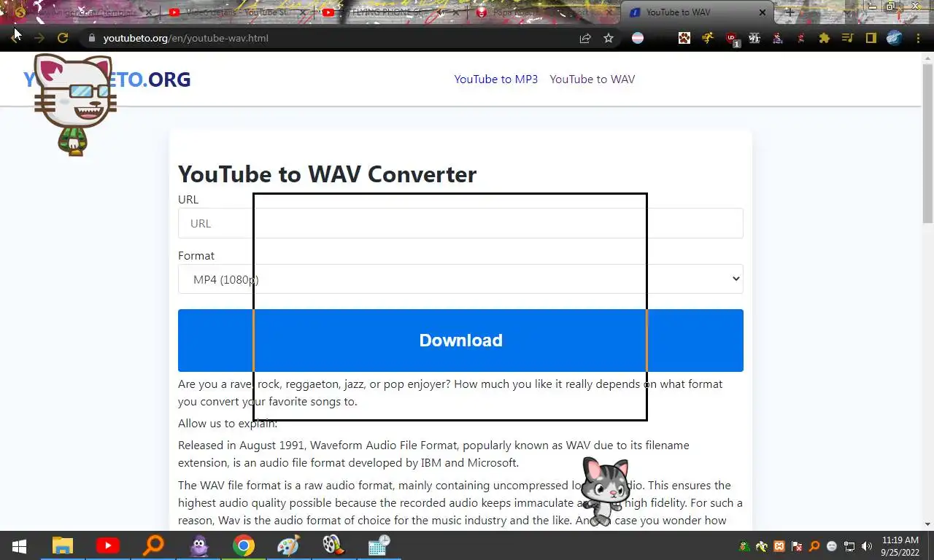The width and height of the screenshot is (934, 560).
Task: Open the uBlock Origin shield extension
Action: coord(732,39)
